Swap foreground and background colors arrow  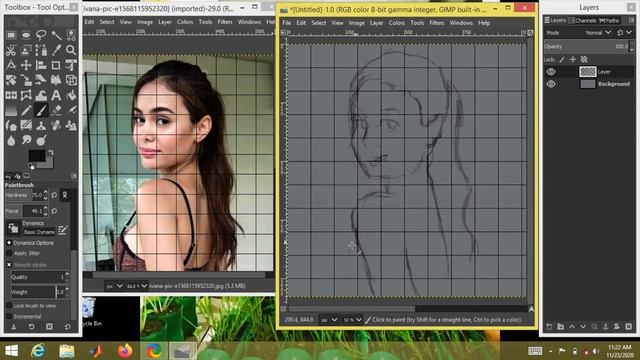[x=51, y=152]
